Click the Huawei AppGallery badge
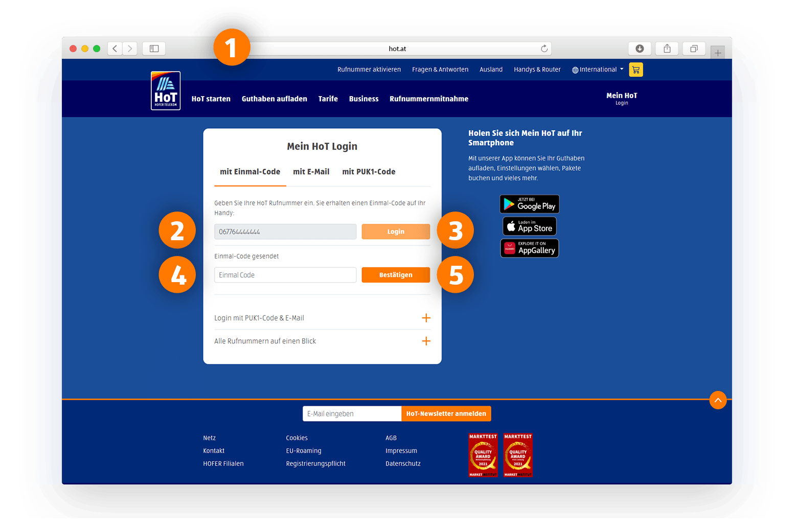797x532 pixels. (530, 248)
